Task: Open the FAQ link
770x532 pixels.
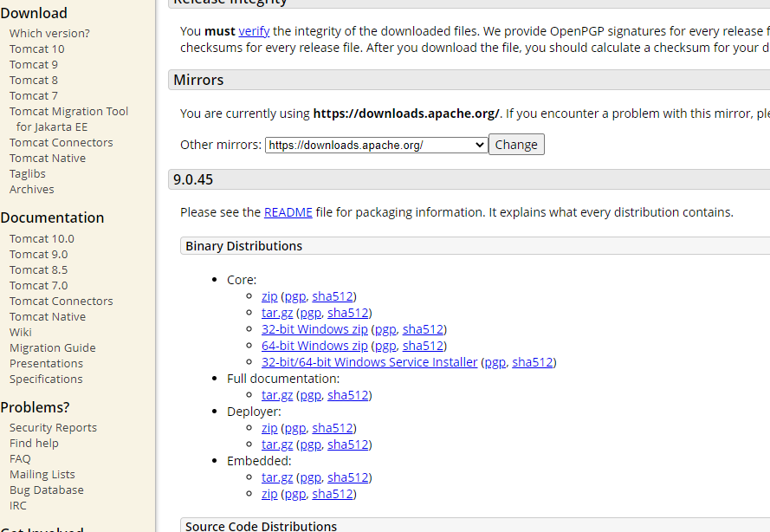Action: coord(20,459)
